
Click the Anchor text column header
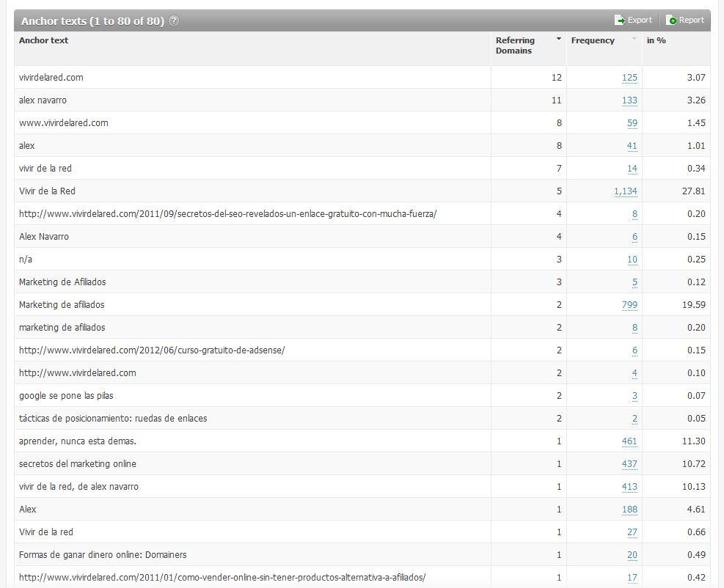click(x=43, y=40)
